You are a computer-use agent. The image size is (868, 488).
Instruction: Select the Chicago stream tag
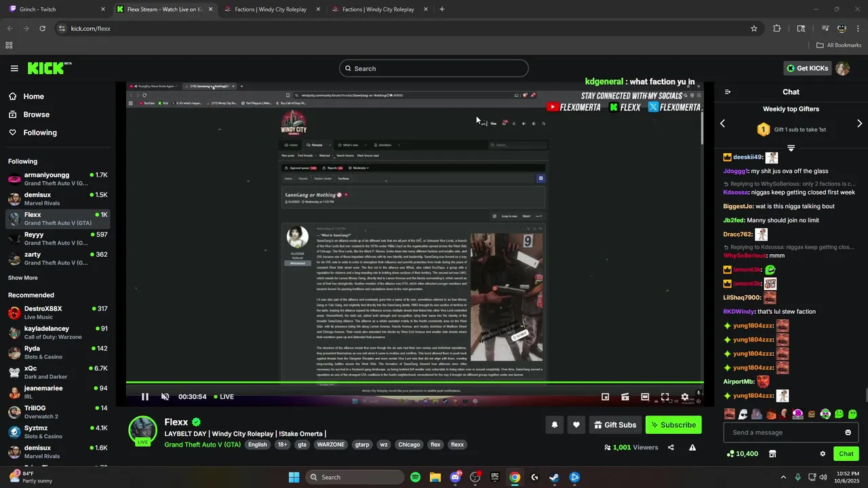coord(409,445)
